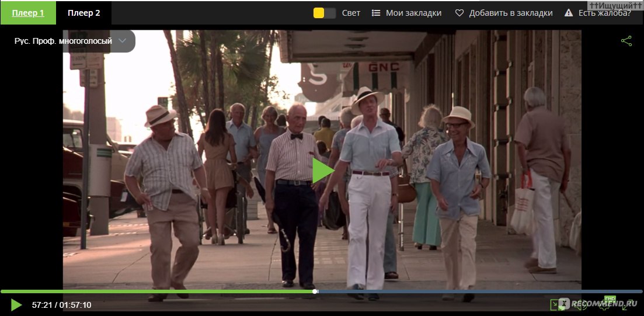
Task: Click the warning triangle complaint icon
Action: tap(569, 13)
